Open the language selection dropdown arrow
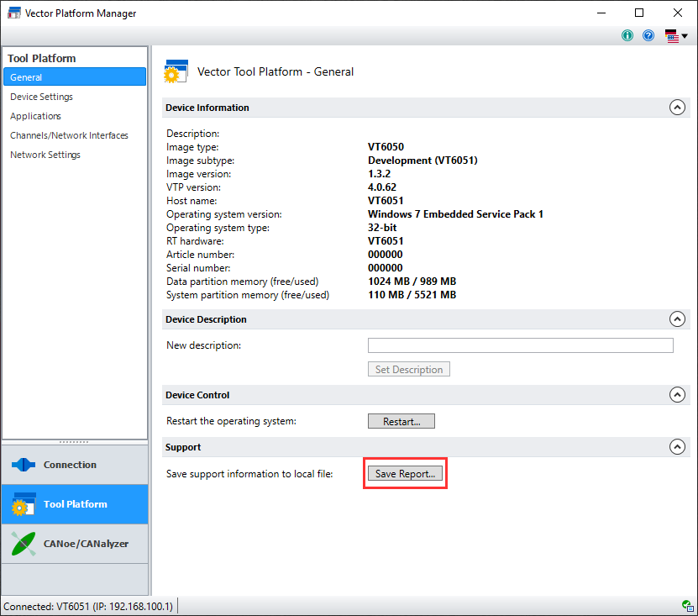The image size is (698, 616). click(x=685, y=35)
